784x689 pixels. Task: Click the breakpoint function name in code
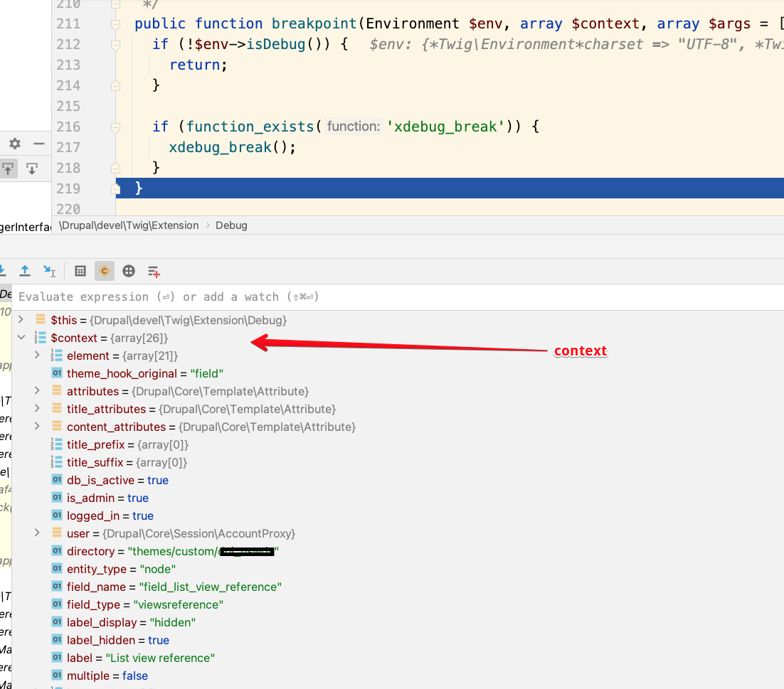coord(314,23)
